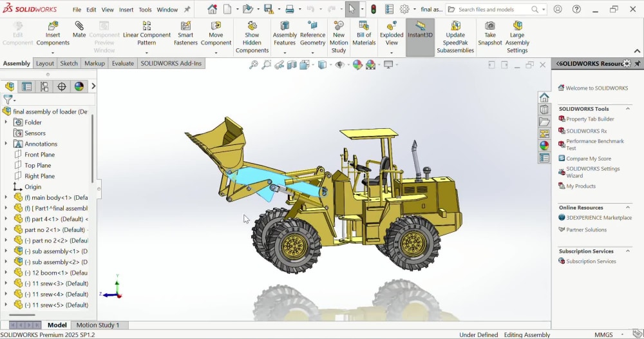This screenshot has height=339, width=644.
Task: Pin the SOLIDWORKS Resources task pane
Action: point(637,63)
